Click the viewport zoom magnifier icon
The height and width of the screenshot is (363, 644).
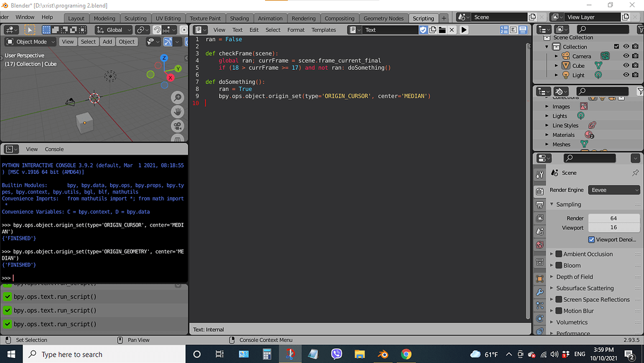click(x=177, y=97)
